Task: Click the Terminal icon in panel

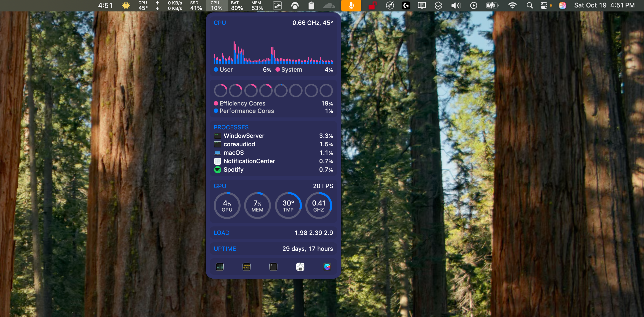Action: [273, 266]
